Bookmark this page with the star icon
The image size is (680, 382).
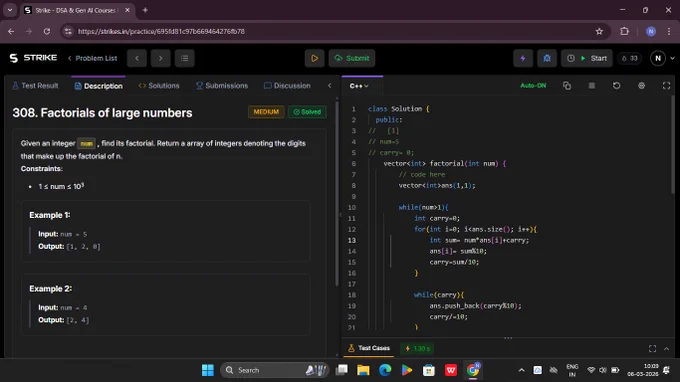click(599, 31)
